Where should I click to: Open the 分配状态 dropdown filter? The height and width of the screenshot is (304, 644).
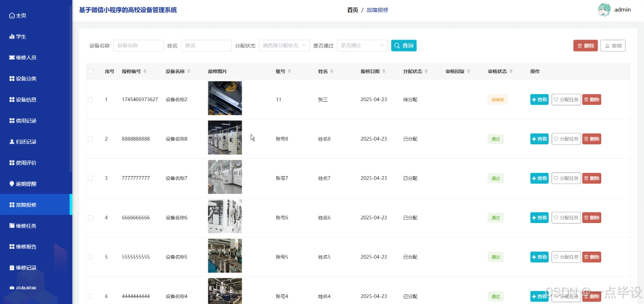284,46
